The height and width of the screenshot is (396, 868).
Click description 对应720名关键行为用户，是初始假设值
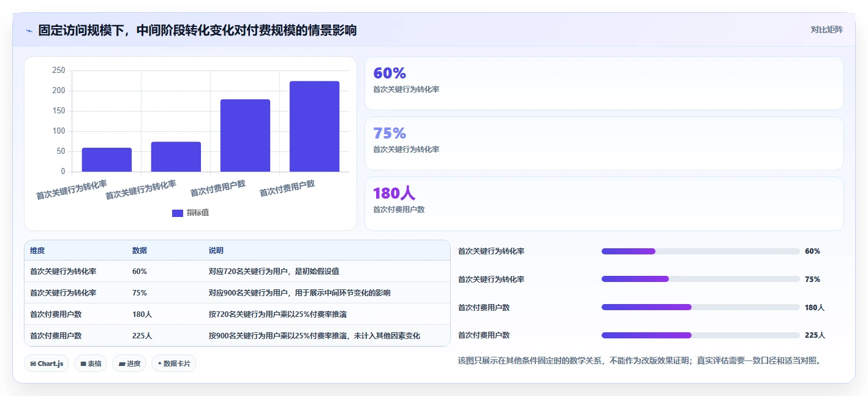click(274, 271)
